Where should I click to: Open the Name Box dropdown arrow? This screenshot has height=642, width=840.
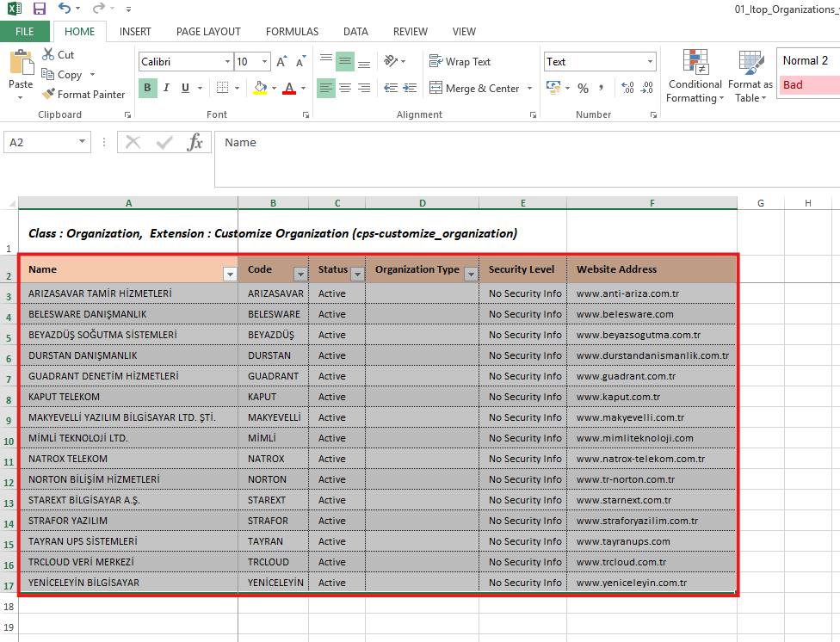click(x=82, y=141)
